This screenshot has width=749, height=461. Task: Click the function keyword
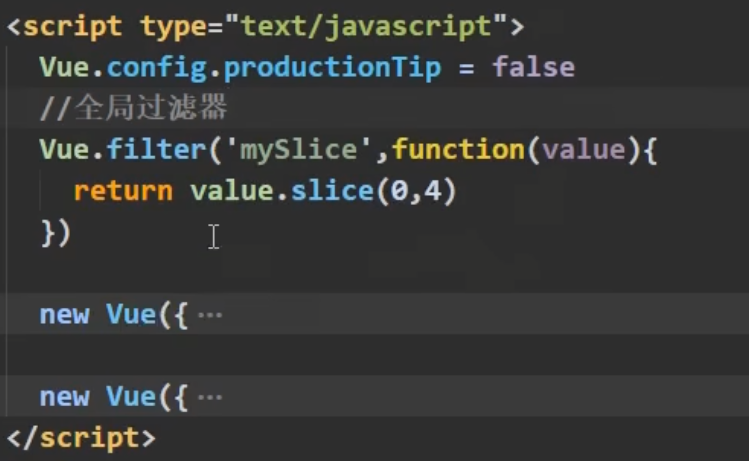click(457, 150)
